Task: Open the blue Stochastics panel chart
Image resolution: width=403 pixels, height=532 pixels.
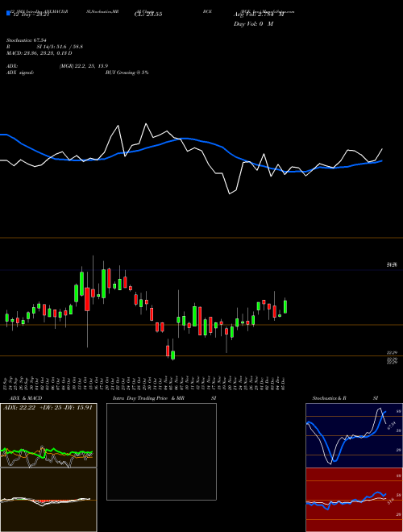Action: [x=354, y=435]
